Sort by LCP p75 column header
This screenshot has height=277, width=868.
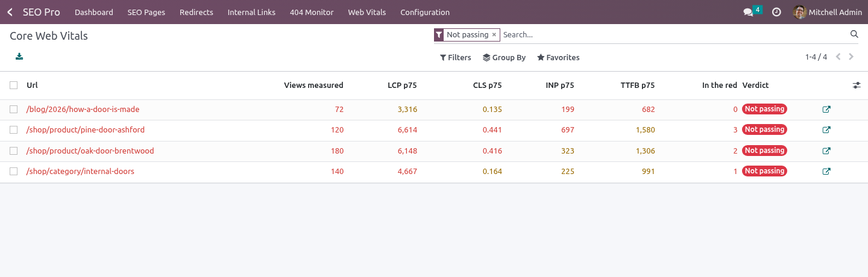click(x=402, y=86)
